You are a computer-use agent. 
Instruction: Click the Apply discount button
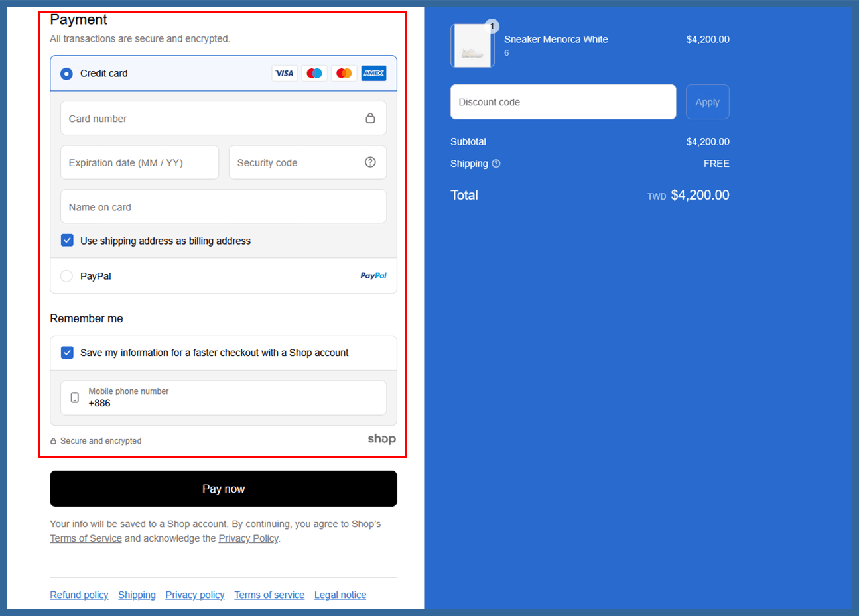[707, 102]
